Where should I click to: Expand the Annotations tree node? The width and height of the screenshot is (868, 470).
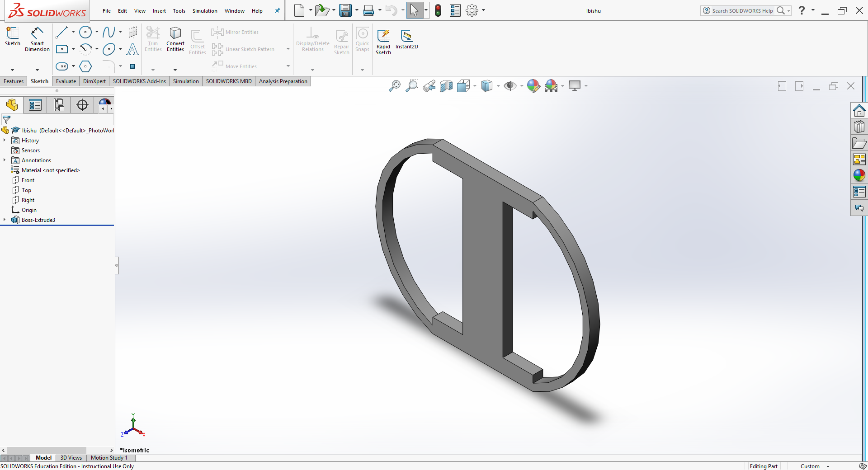(5, 160)
